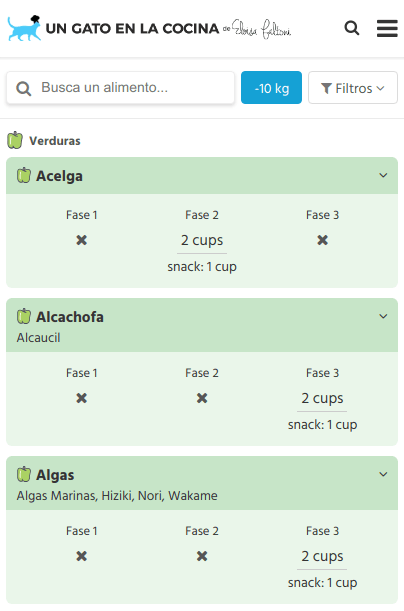
Task: Click the magnifier icon inside food search box
Action: coord(24,88)
